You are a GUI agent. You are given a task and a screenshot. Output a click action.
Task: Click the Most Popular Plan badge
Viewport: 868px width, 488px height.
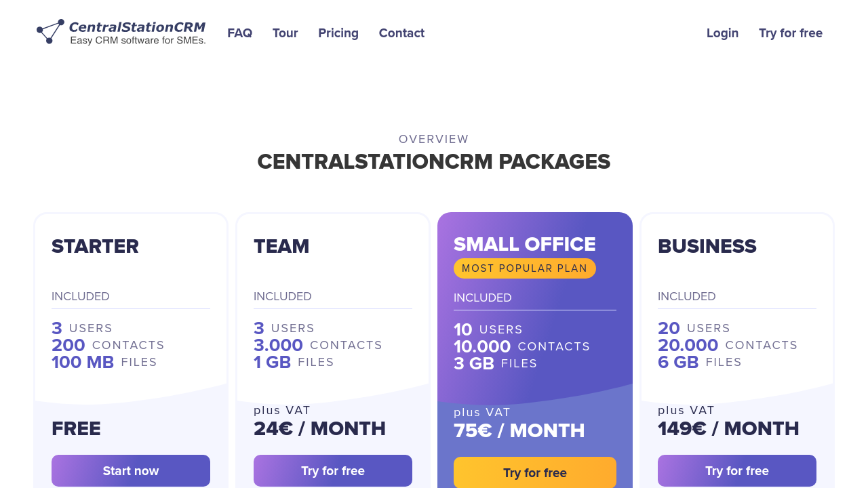pos(524,268)
